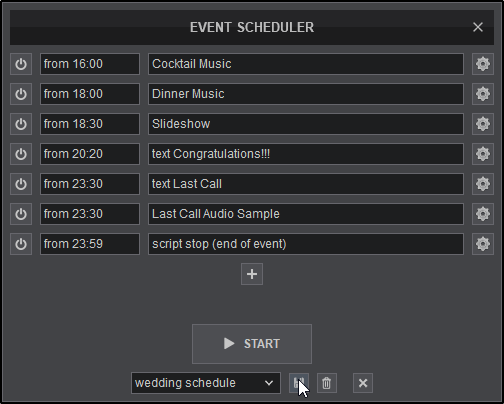Screen dimensions: 504x404
Task: Start the event scheduler
Action: [252, 344]
